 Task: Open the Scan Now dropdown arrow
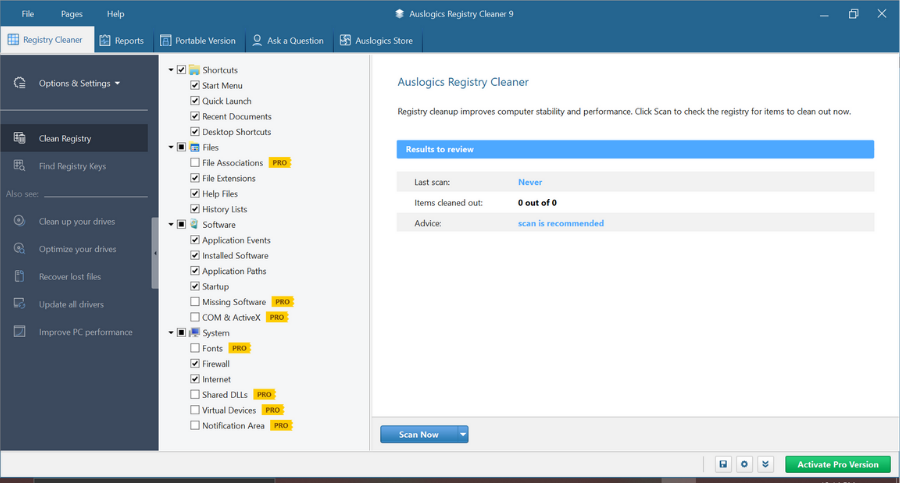pos(463,435)
